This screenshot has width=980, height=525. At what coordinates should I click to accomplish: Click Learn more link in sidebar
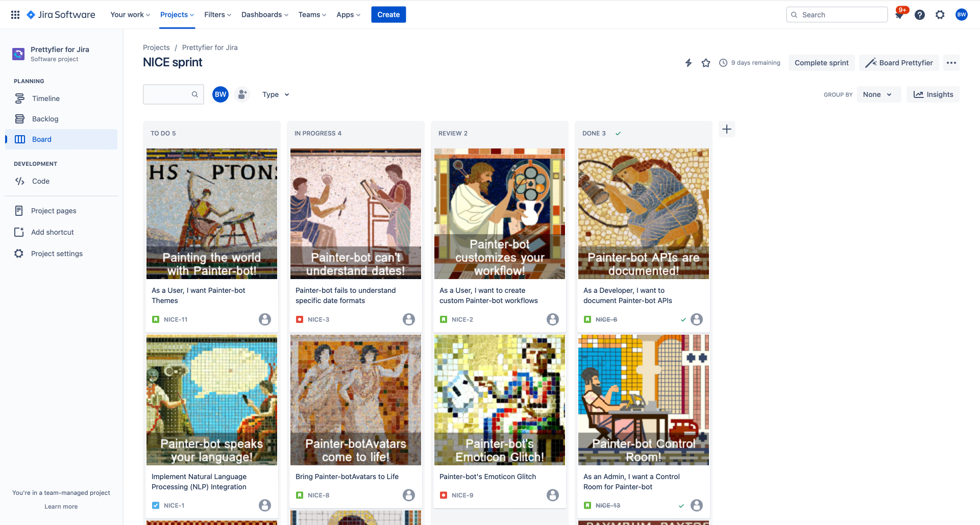61,507
